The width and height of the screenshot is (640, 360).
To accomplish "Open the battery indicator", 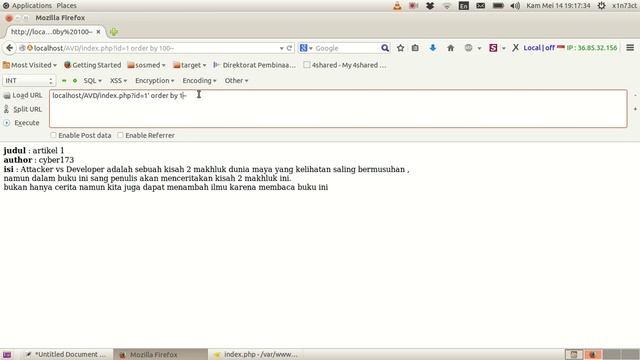I will [498, 6].
